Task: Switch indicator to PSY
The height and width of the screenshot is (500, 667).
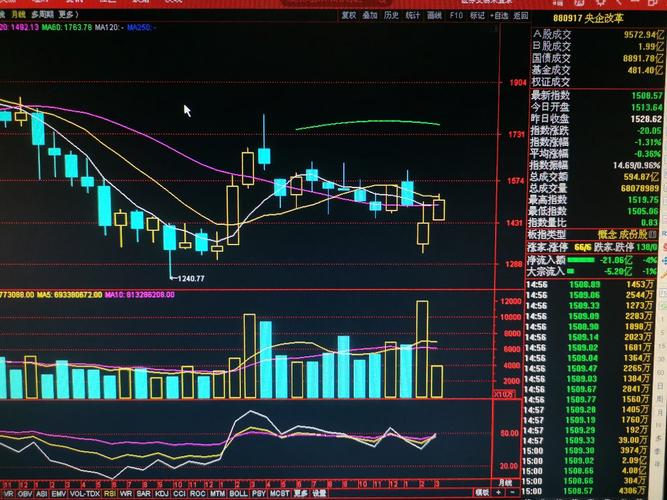Action: (x=258, y=494)
